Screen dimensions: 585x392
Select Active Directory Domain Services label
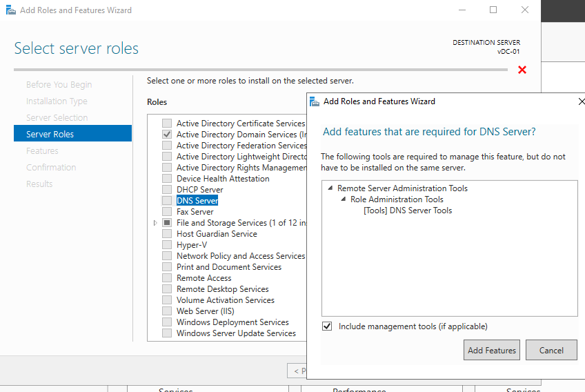click(x=241, y=135)
